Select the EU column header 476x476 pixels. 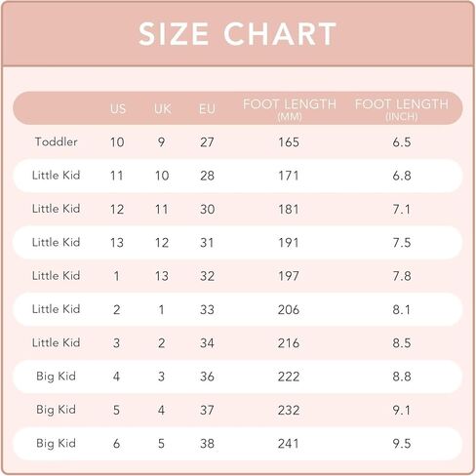coord(207,109)
